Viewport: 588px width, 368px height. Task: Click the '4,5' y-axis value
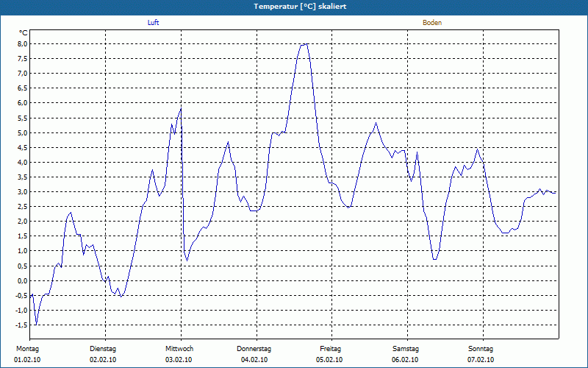[x=23, y=148]
